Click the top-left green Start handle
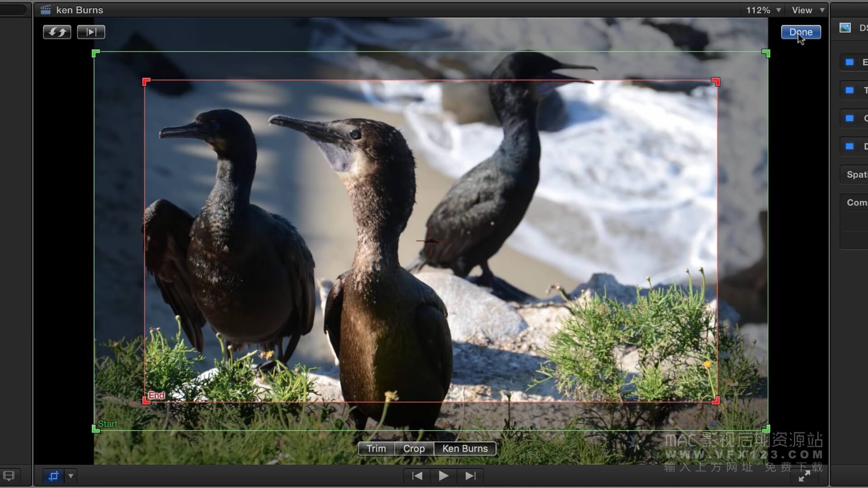Viewport: 868px width, 488px height. coord(96,54)
